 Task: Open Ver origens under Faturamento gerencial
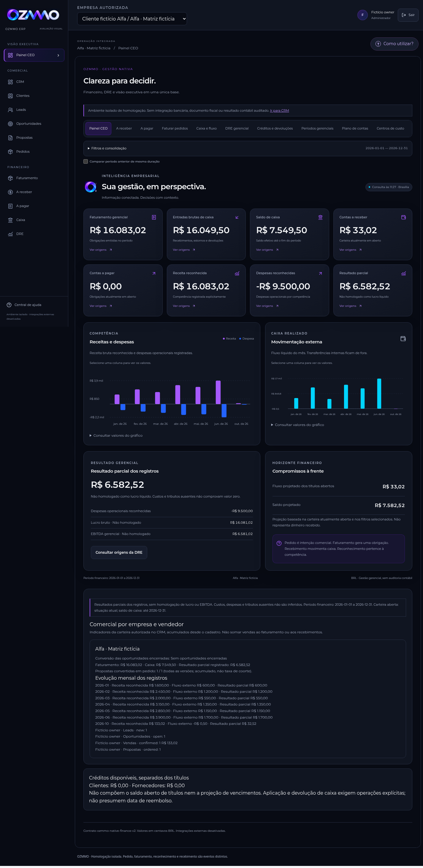tap(101, 250)
